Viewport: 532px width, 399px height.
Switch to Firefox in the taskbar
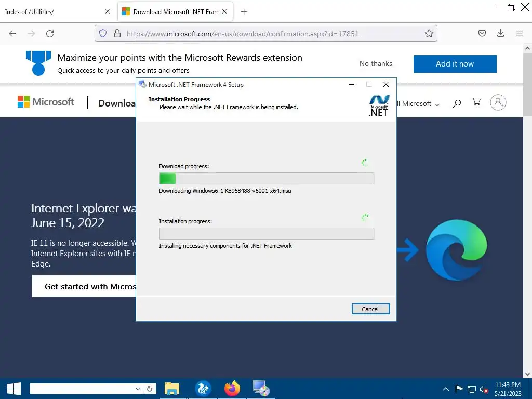tap(232, 389)
